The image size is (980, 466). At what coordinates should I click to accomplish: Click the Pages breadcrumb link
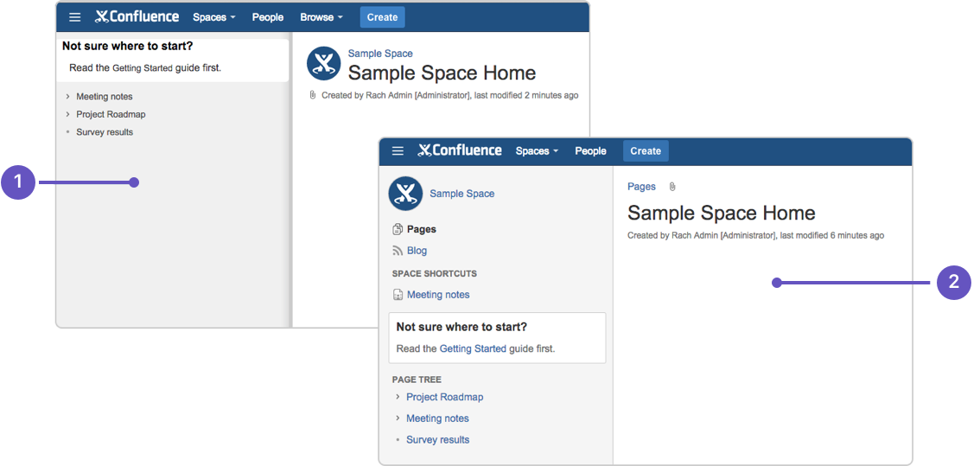pos(641,187)
